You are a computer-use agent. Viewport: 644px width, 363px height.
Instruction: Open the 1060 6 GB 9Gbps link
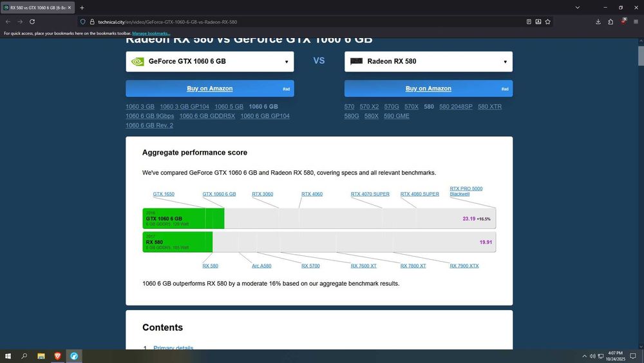(150, 116)
